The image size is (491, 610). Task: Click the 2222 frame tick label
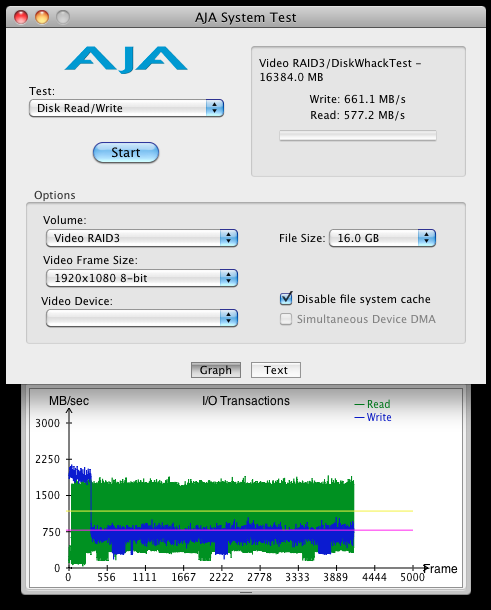221,577
